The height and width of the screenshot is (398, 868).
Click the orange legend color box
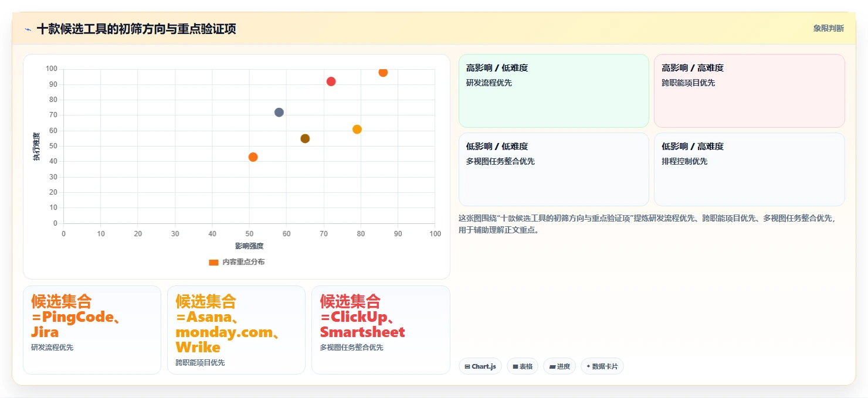point(213,262)
